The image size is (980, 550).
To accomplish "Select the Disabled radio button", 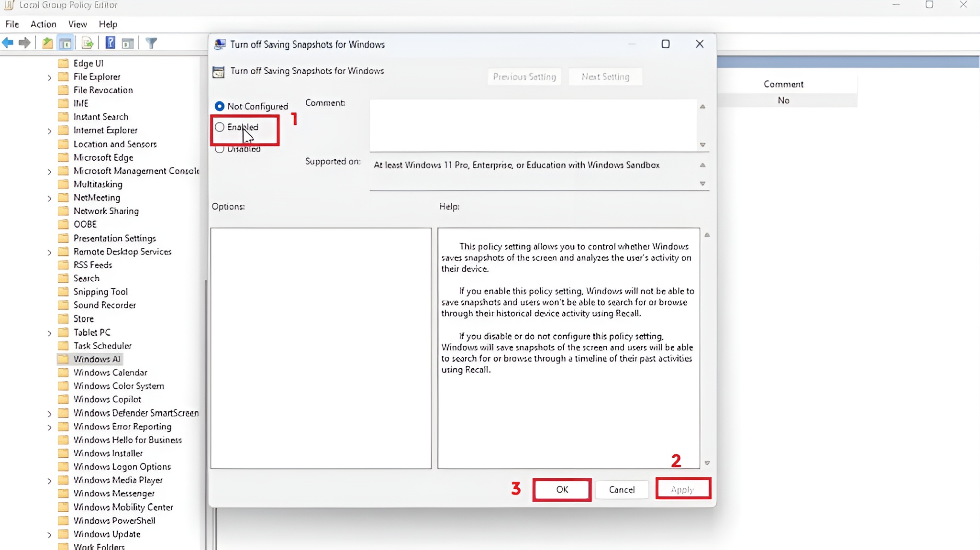I will coord(220,149).
